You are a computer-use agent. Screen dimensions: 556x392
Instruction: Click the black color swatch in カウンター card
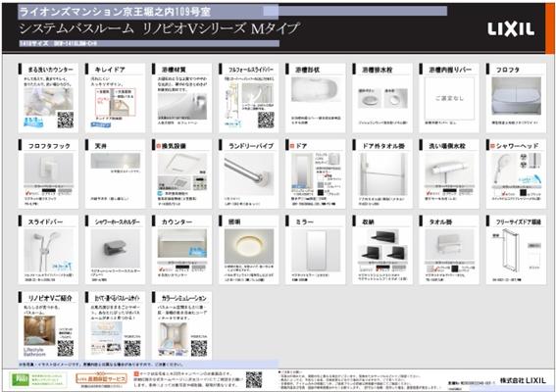click(182, 267)
